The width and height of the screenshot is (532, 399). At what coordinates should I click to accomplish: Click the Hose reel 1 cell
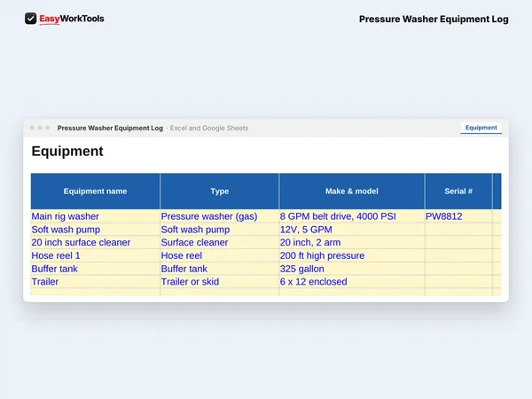point(96,255)
